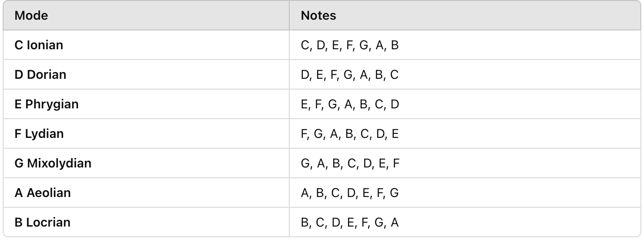
Task: Select the C Ionian row label
Action: pos(39,45)
